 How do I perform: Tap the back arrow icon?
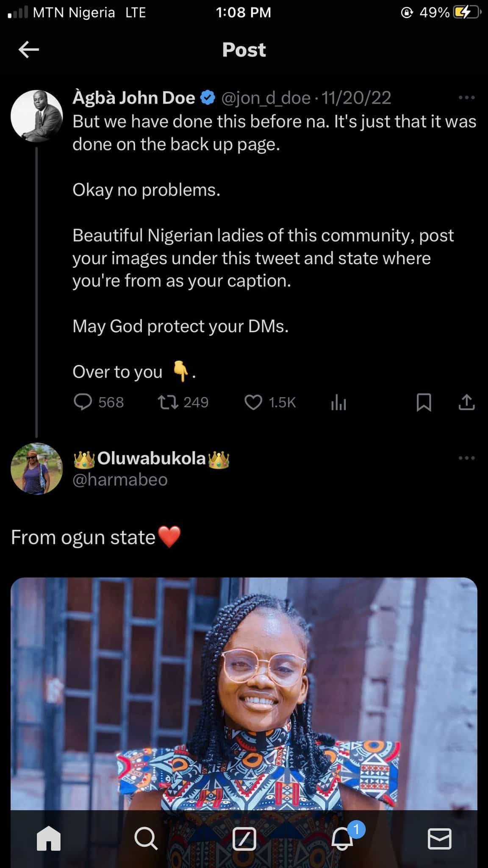[29, 50]
